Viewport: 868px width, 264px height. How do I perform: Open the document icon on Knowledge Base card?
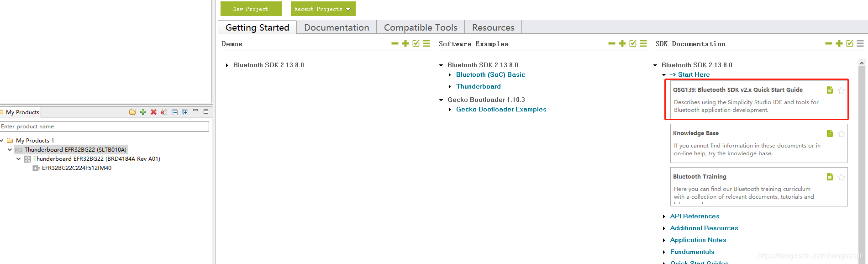click(x=830, y=133)
